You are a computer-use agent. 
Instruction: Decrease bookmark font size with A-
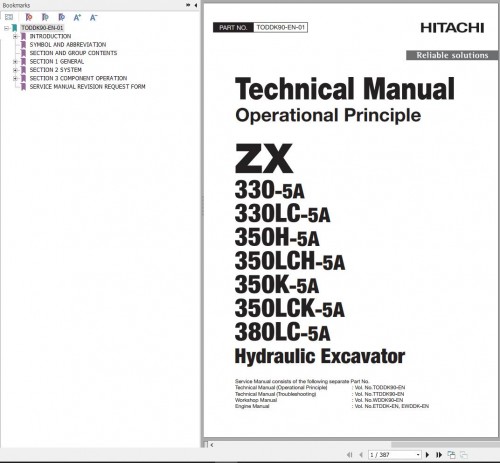(x=93, y=17)
